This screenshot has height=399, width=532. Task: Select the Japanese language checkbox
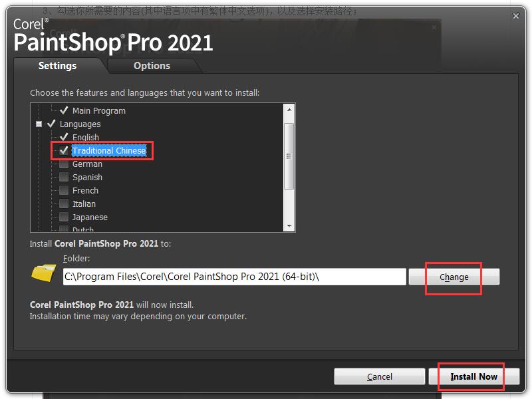coord(64,217)
